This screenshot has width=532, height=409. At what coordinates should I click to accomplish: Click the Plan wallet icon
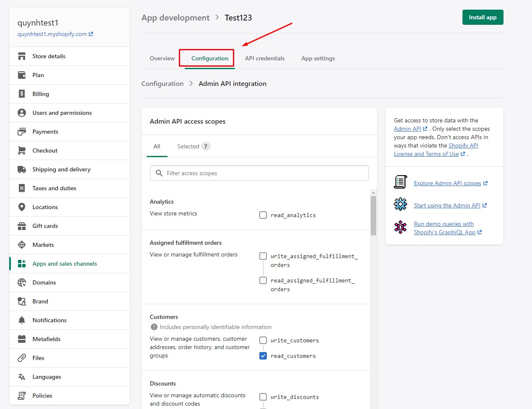pyautogui.click(x=22, y=75)
